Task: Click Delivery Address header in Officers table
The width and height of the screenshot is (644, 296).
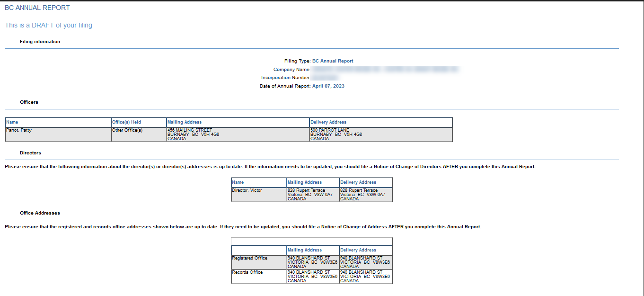Action: coord(328,122)
